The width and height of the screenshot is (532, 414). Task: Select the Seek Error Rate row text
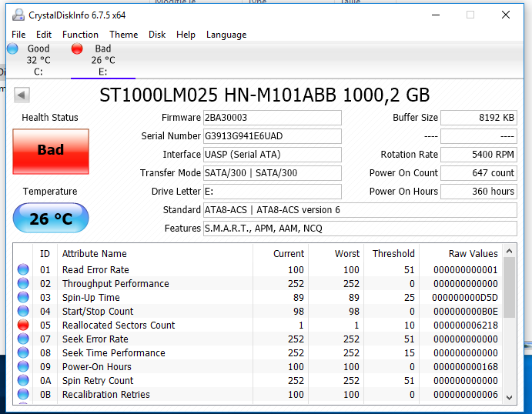tap(95, 339)
